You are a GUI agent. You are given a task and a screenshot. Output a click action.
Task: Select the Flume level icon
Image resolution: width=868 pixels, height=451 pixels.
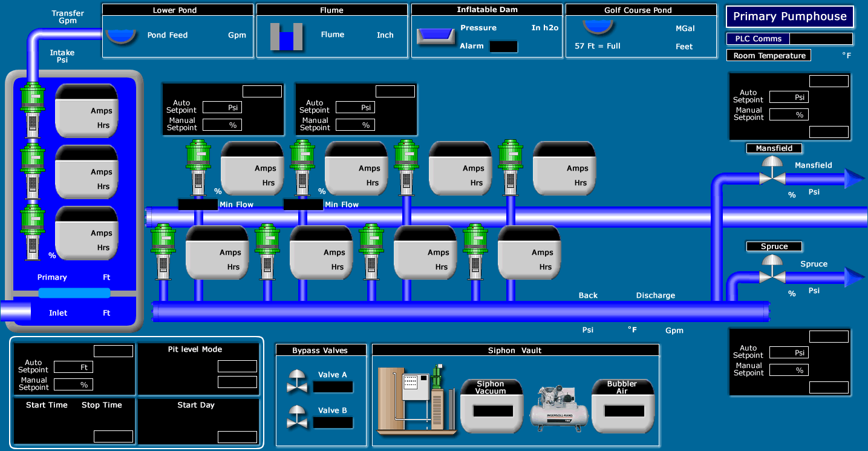pyautogui.click(x=286, y=37)
